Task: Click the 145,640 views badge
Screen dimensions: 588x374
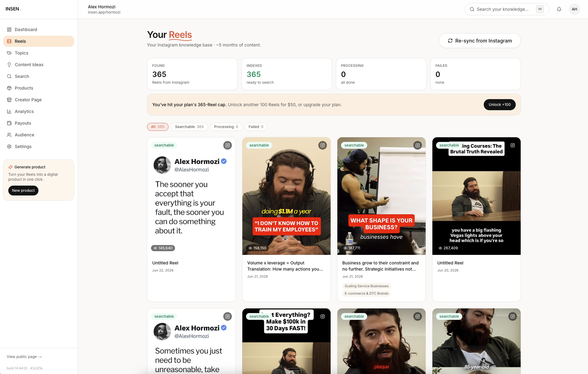Action: 163,248
